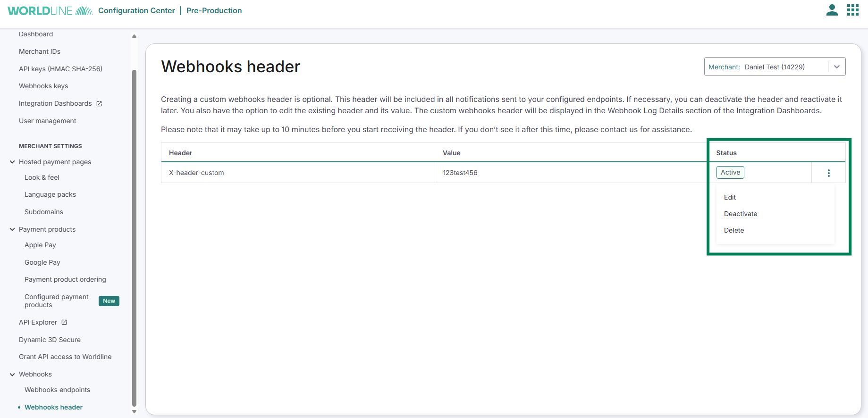
Task: Open Payment product ordering page
Action: [65, 279]
